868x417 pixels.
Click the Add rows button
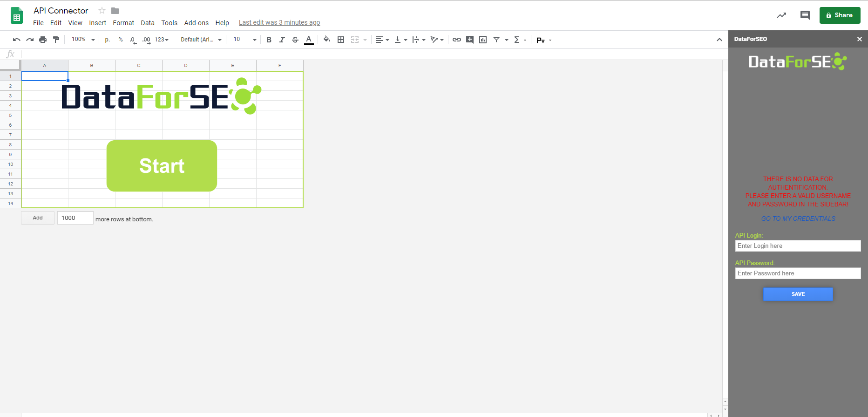tap(38, 218)
